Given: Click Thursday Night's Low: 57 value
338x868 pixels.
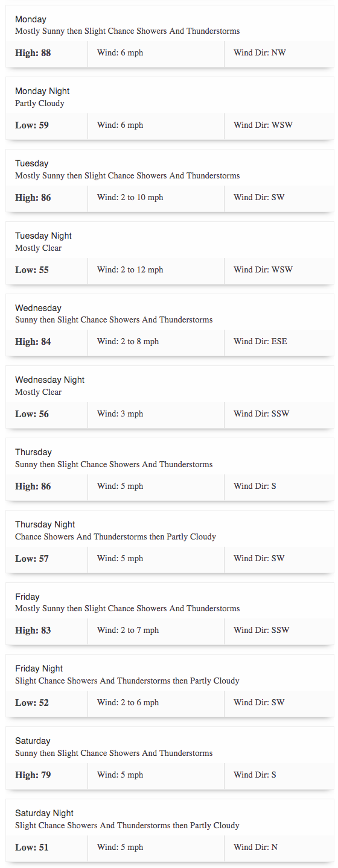Looking at the screenshot, I should 32,559.
